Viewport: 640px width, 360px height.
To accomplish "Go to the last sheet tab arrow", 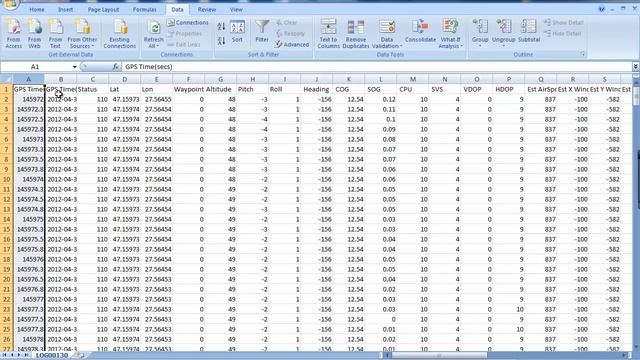I will (x=26, y=356).
